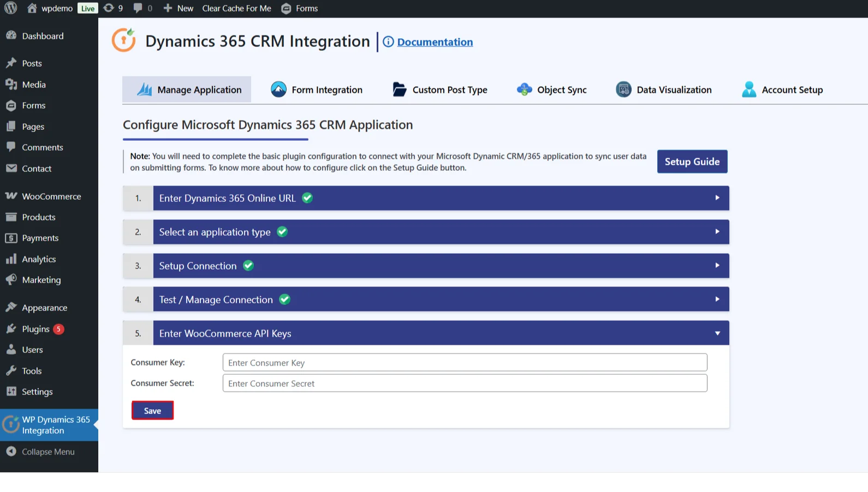Open the Setup Guide button
Image resolution: width=868 pixels, height=492 pixels.
(692, 161)
